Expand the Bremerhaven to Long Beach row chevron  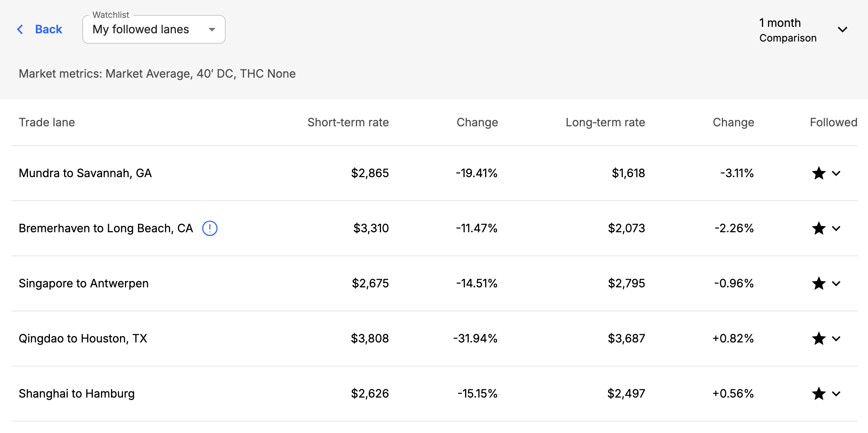click(836, 229)
